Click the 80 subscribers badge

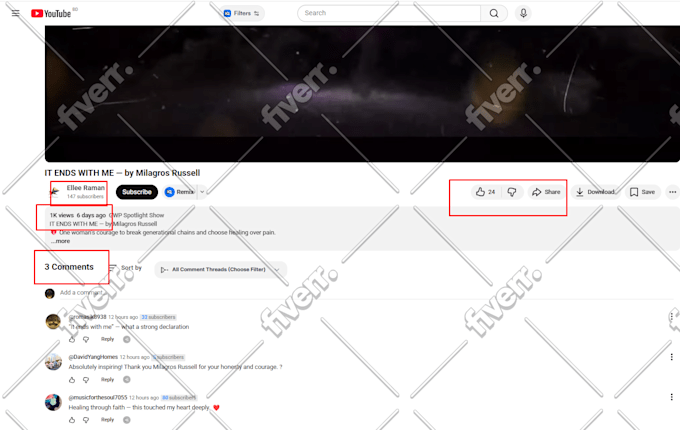tap(179, 397)
